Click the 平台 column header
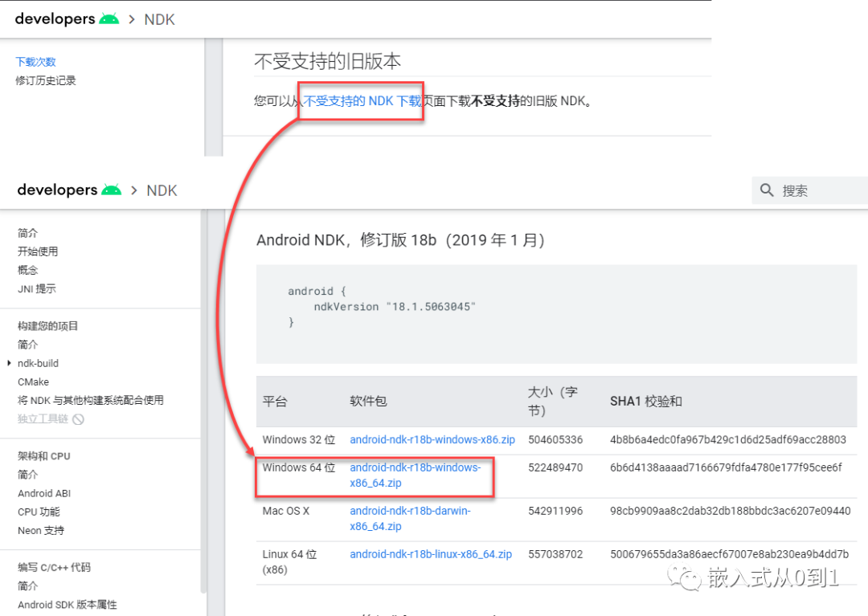Viewport: 868px width, 616px height. pos(275,402)
